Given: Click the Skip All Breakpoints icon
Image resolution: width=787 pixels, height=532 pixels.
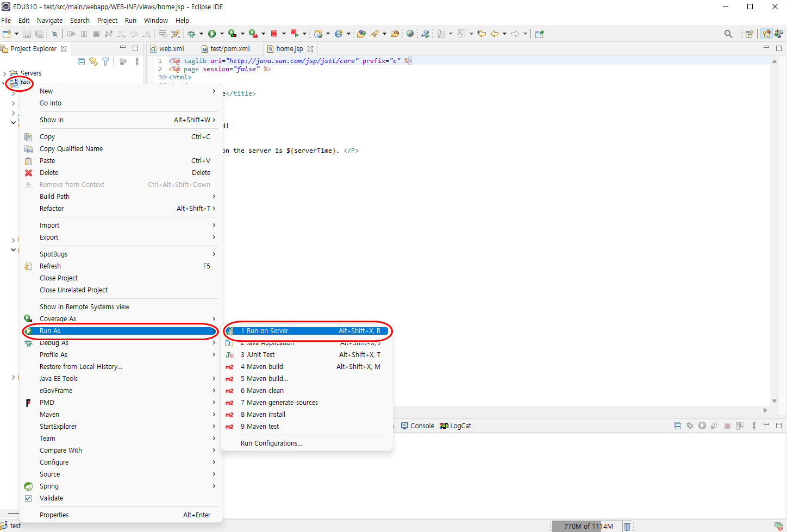Looking at the screenshot, I should [x=54, y=34].
